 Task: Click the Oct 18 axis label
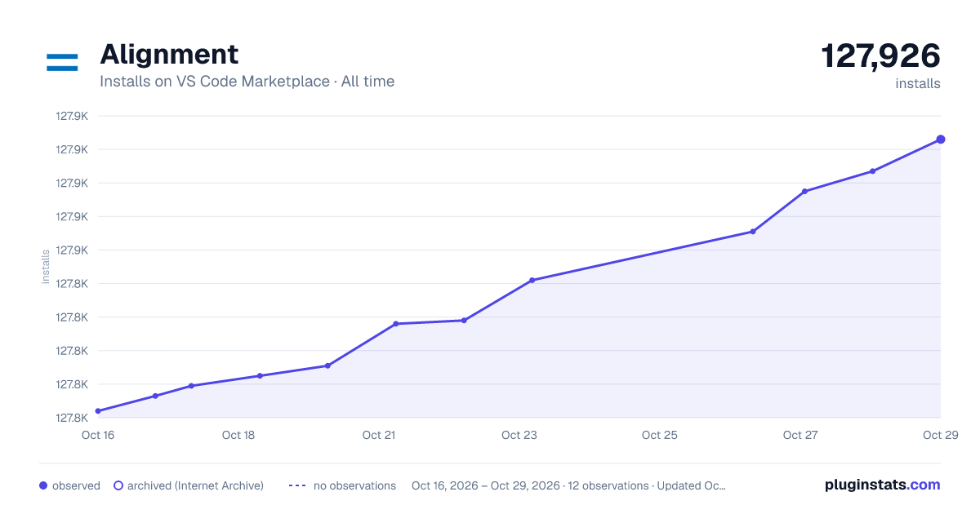238,435
